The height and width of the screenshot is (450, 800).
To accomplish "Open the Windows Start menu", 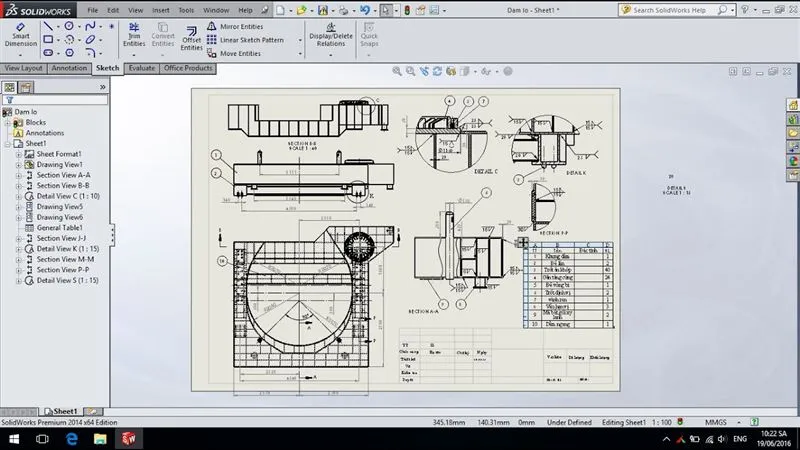I will click(x=13, y=438).
